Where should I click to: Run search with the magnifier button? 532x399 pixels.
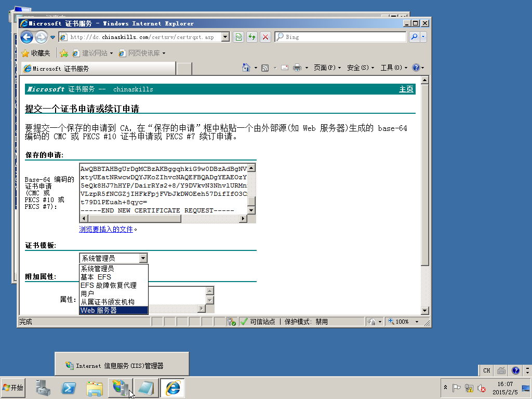[414, 37]
